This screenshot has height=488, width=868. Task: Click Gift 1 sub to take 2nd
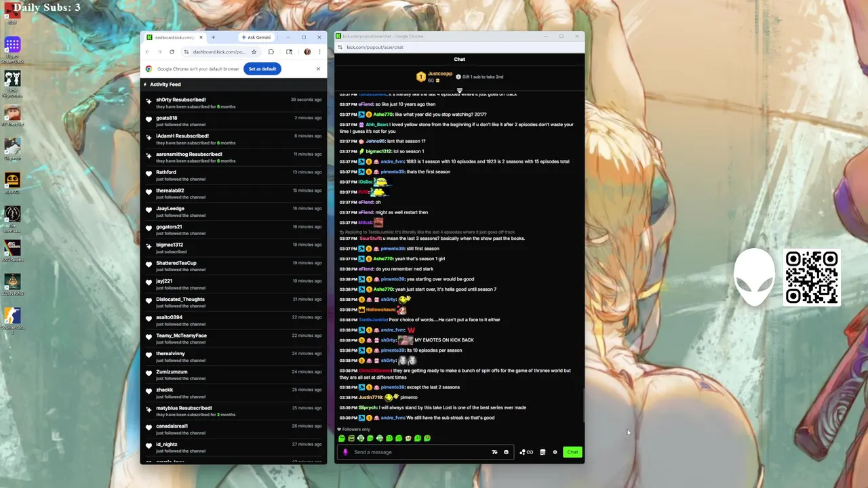tap(479, 77)
